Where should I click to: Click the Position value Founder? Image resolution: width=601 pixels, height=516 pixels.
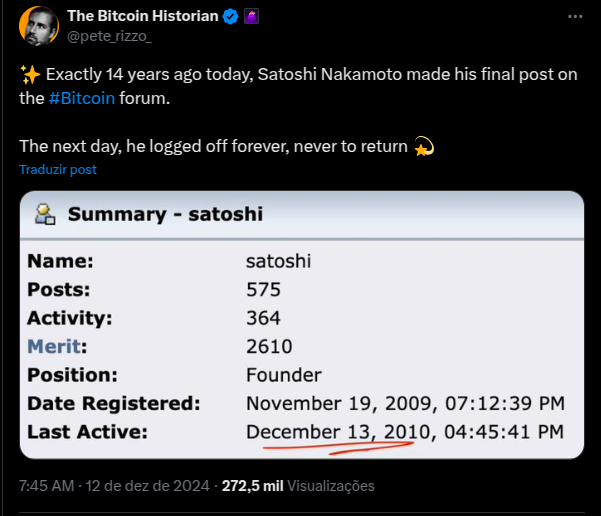pyautogui.click(x=284, y=375)
